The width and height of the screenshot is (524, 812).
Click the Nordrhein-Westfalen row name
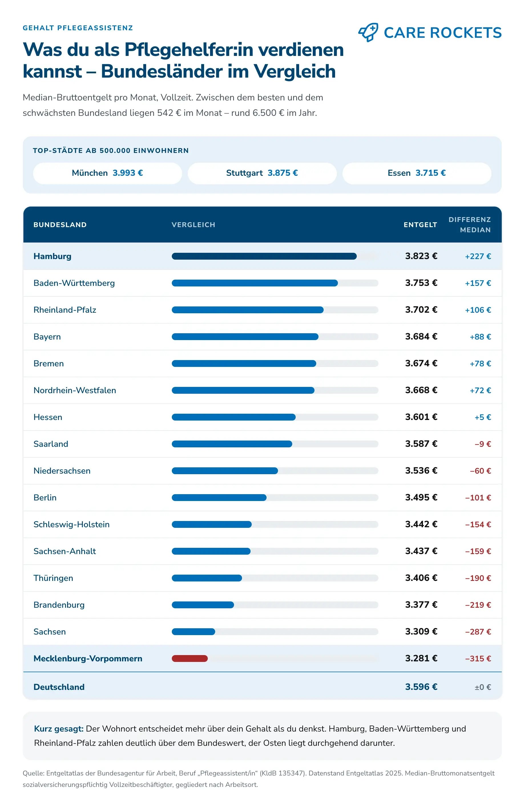[75, 391]
